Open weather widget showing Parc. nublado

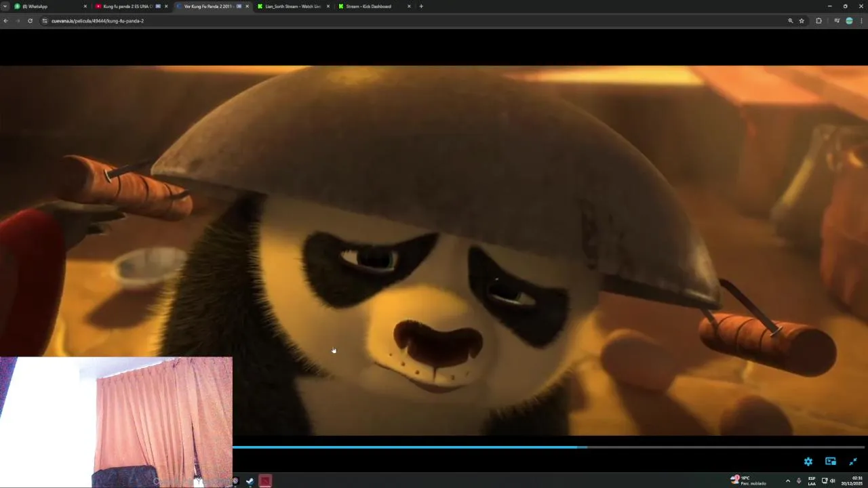point(748,481)
